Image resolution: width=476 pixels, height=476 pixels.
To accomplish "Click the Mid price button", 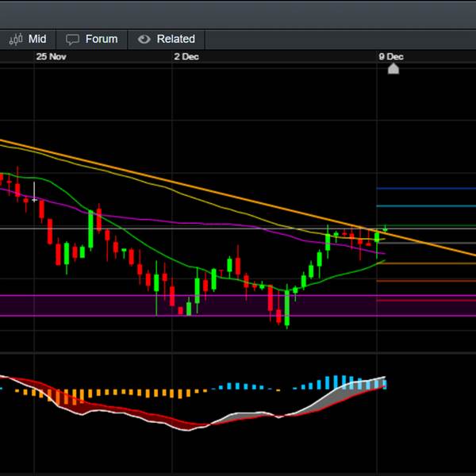I will pyautogui.click(x=27, y=39).
